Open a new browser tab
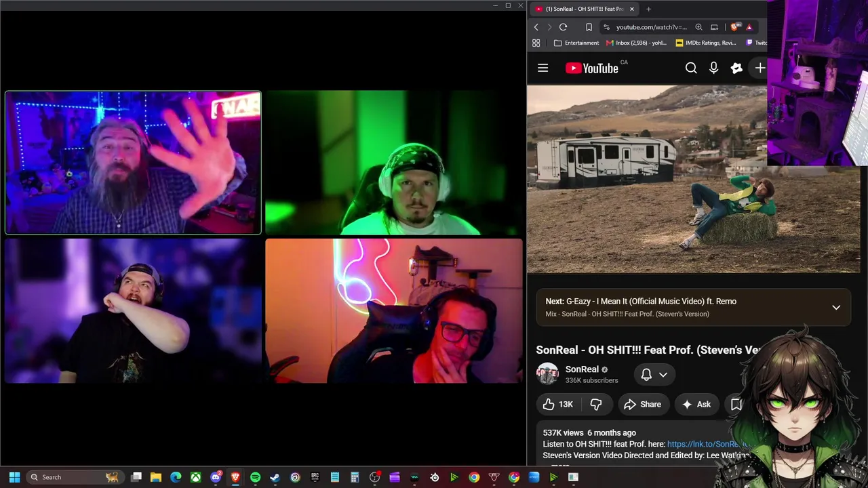The width and height of the screenshot is (868, 488). (x=648, y=9)
